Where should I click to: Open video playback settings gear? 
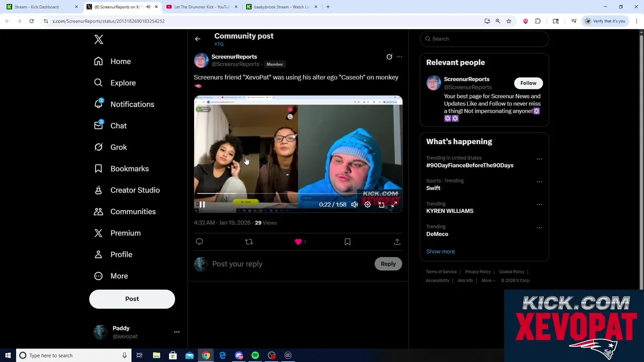(x=368, y=205)
